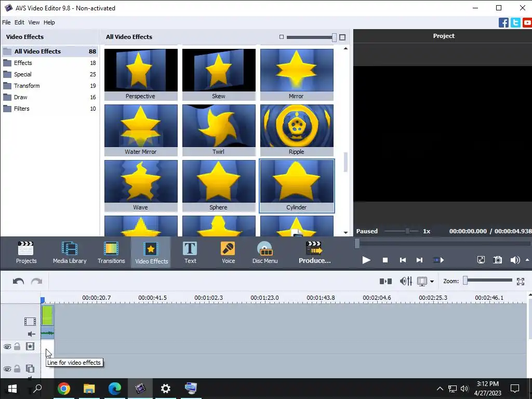Image resolution: width=532 pixels, height=399 pixels.
Task: Open the Media Library
Action: (70, 252)
